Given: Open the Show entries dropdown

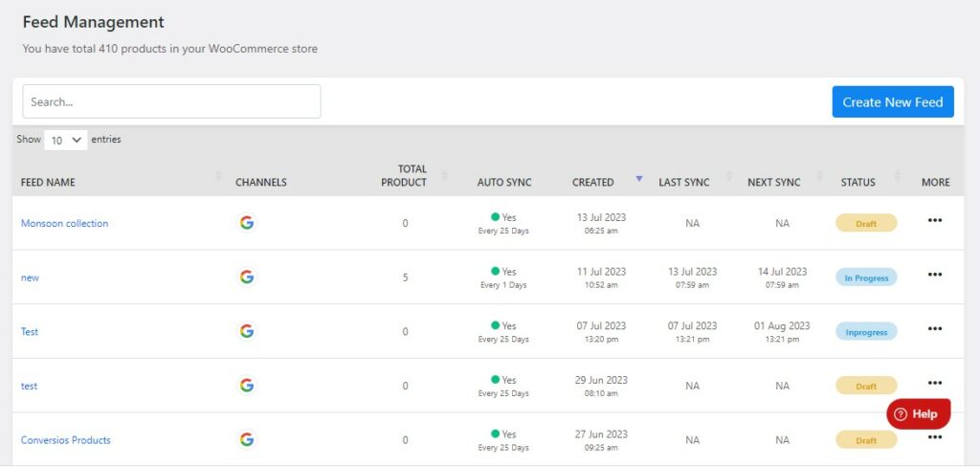Looking at the screenshot, I should click(x=66, y=140).
